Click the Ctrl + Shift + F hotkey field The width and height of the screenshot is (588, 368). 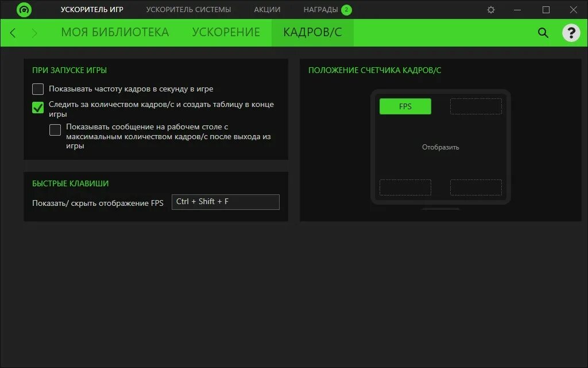click(225, 202)
